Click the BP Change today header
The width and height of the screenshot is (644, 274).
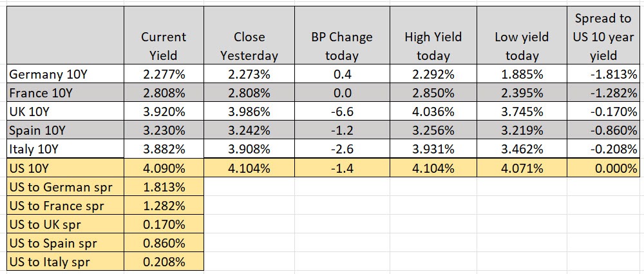click(341, 46)
